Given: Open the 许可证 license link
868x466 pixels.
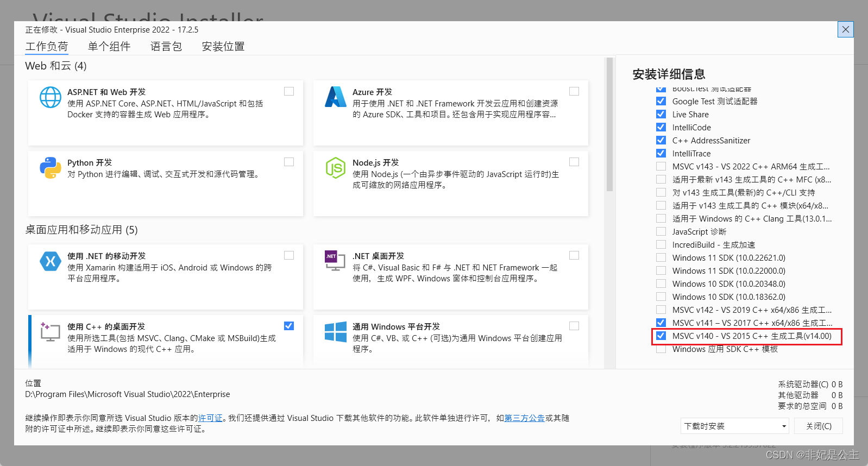Looking at the screenshot, I should [210, 418].
